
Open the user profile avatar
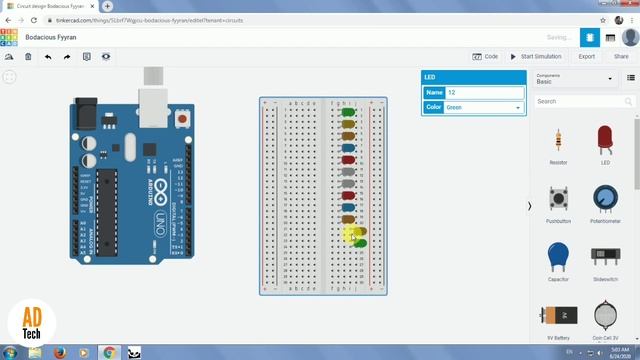coord(630,38)
